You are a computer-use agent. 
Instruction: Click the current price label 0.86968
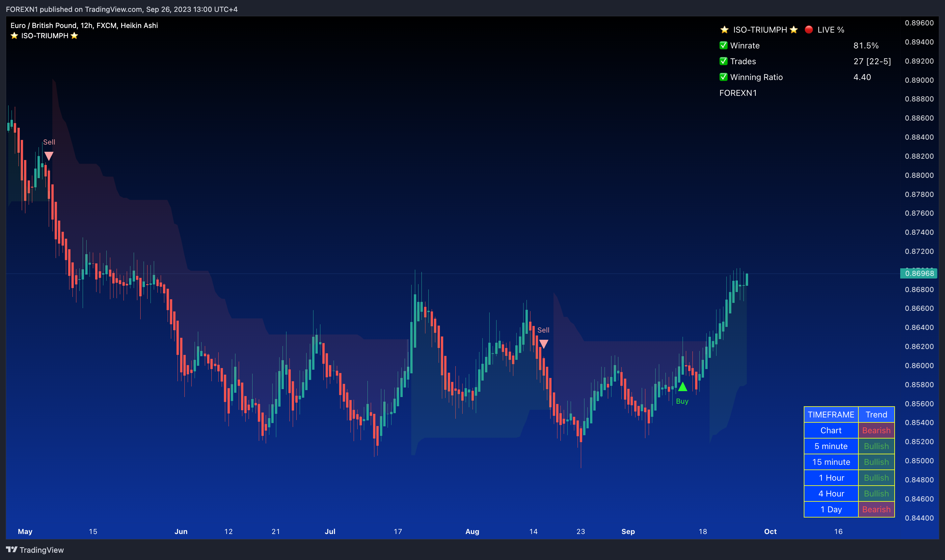[x=919, y=273]
